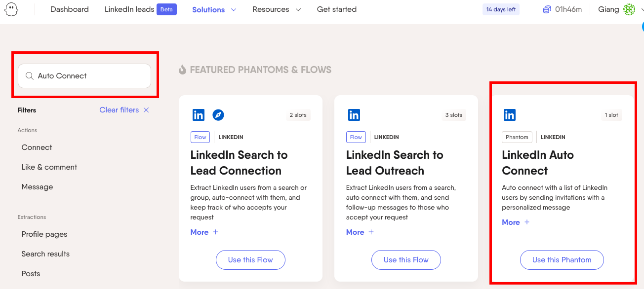Open the LinkedIn leads Beta page
This screenshot has width=644, height=289.
pos(140,9)
